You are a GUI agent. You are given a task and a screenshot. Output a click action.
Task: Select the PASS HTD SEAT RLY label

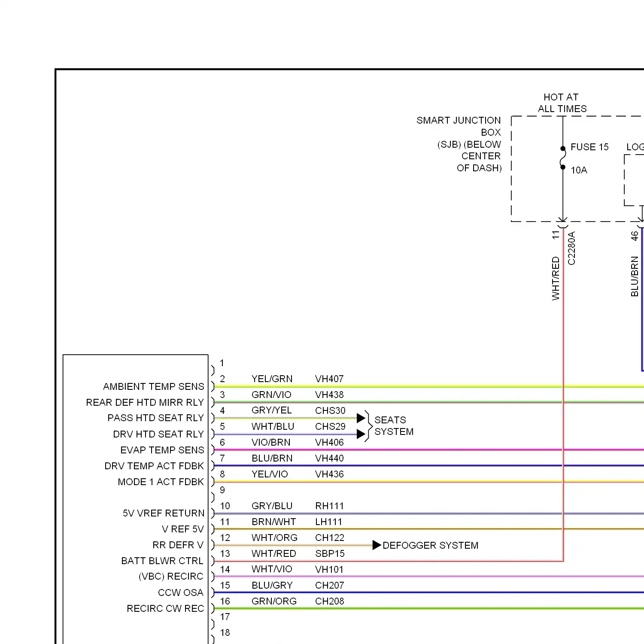[x=156, y=418]
